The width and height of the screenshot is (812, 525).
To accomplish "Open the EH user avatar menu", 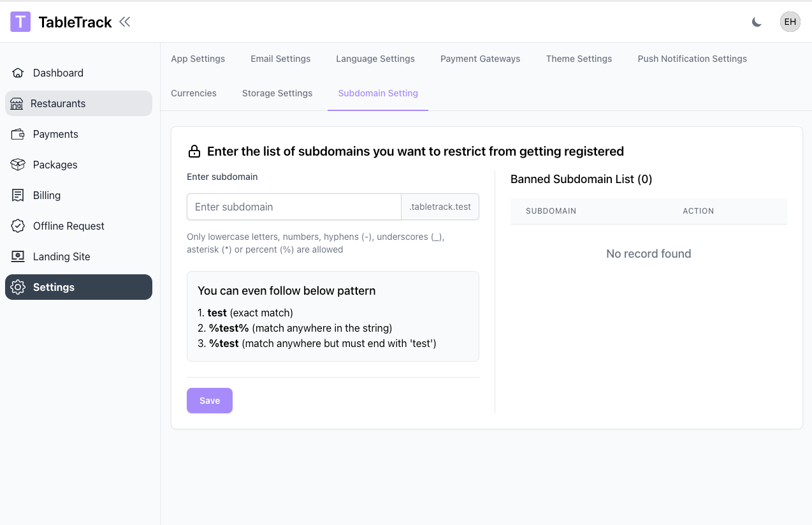I will (x=790, y=22).
